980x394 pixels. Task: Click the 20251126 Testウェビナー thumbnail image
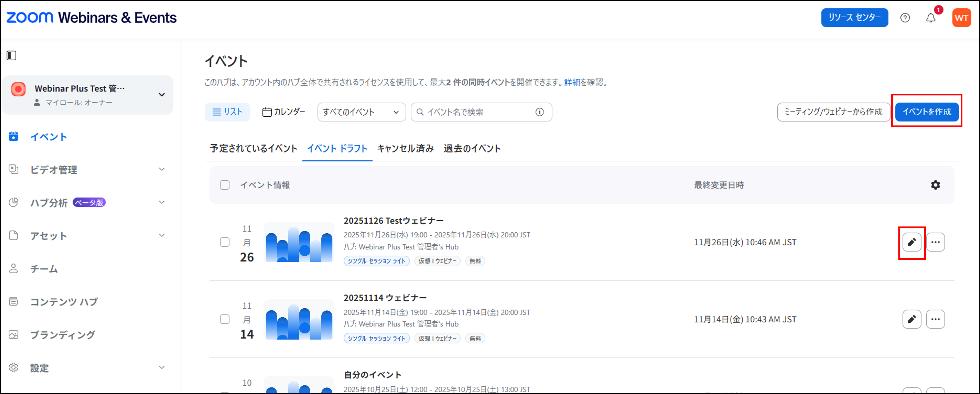[299, 242]
